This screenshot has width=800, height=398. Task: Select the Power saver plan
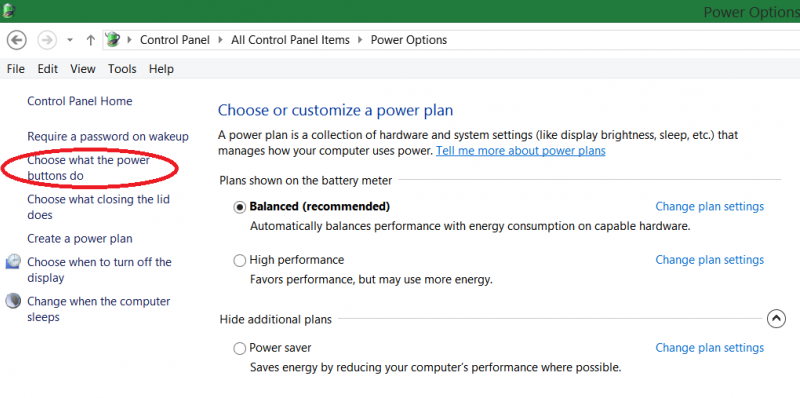[239, 349]
